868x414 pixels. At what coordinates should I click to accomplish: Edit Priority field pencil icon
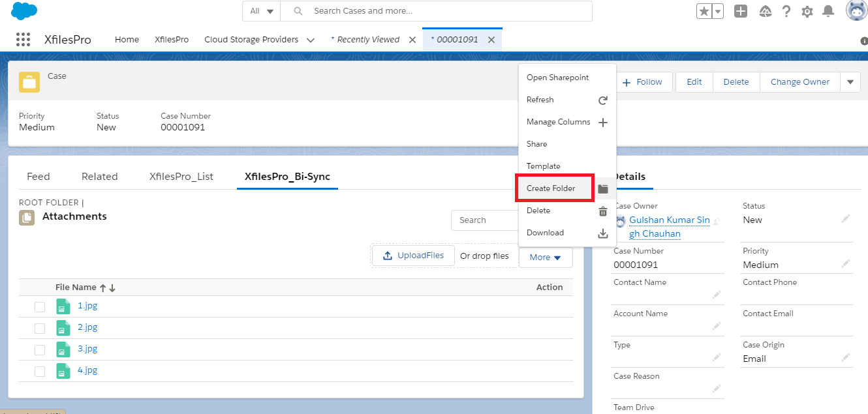pyautogui.click(x=846, y=264)
